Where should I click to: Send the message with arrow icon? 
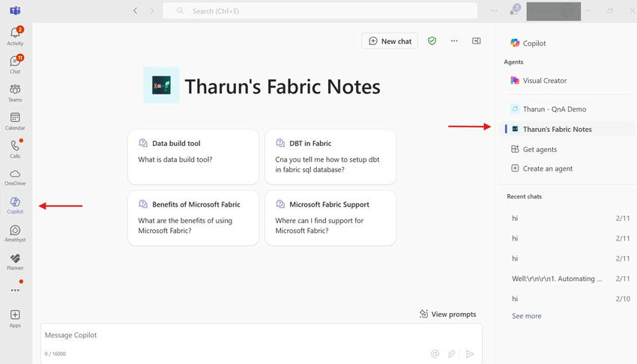point(470,354)
